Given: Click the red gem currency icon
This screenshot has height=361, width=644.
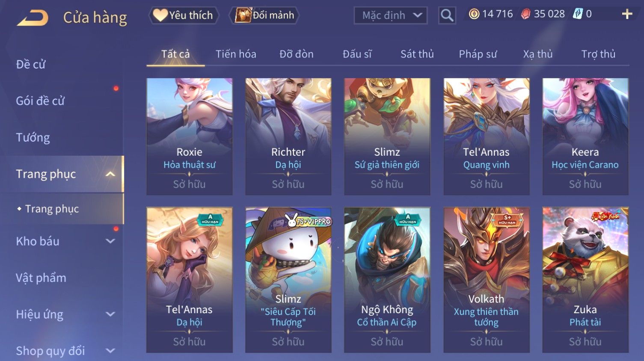Looking at the screenshot, I should click(x=525, y=14).
